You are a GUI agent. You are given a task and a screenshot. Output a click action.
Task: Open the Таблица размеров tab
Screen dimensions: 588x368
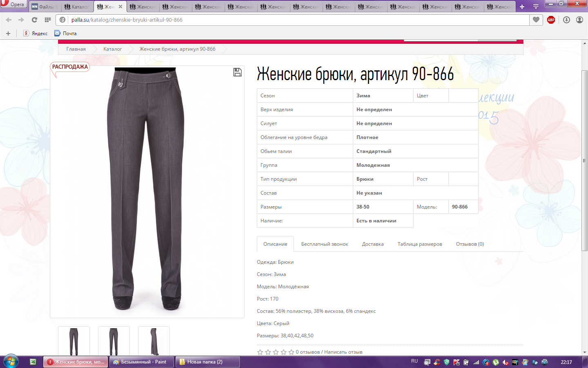[x=420, y=244]
